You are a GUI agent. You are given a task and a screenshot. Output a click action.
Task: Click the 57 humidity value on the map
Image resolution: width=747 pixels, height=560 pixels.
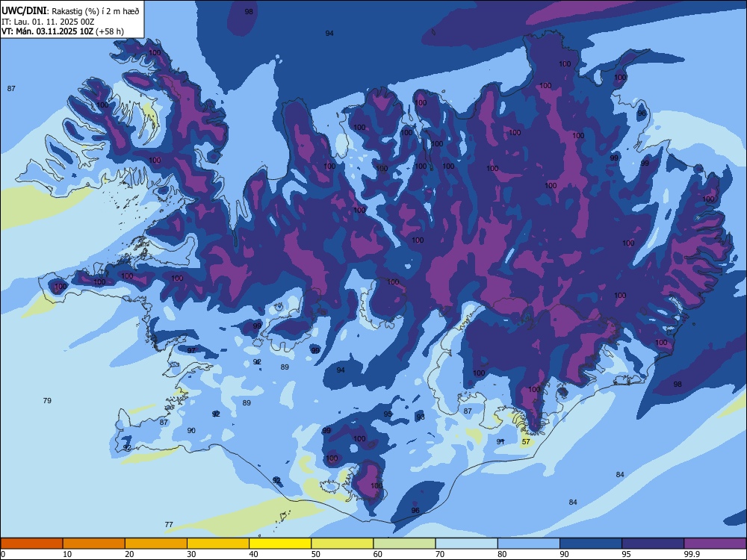click(x=526, y=441)
